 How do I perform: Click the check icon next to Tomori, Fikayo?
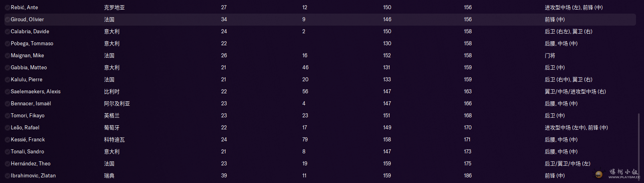click(8, 116)
